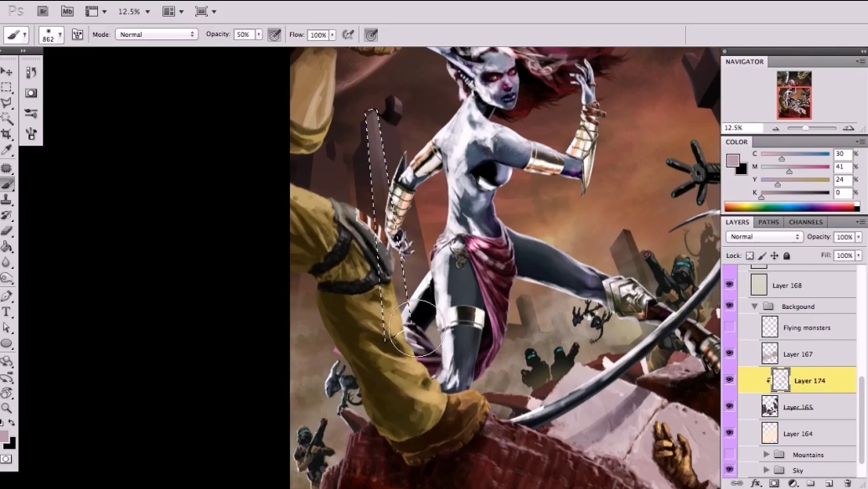The height and width of the screenshot is (489, 868).
Task: Toggle tablet pressure controls opacity
Action: pos(274,35)
